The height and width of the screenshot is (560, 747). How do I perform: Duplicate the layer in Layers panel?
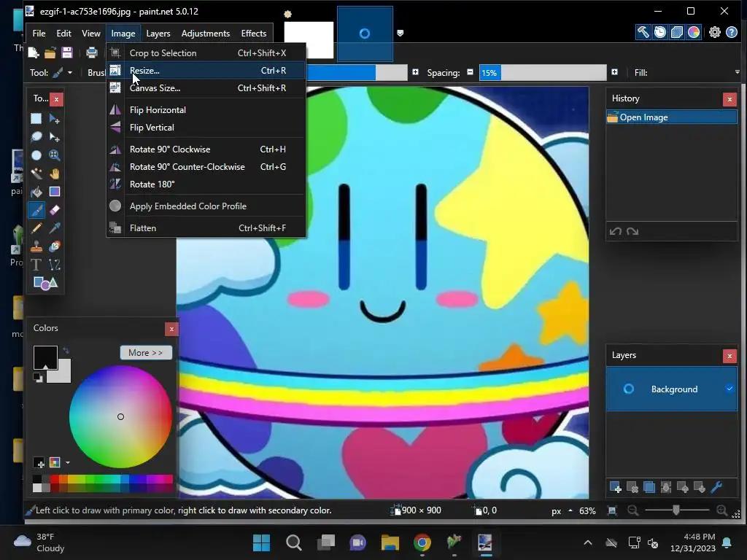click(649, 488)
